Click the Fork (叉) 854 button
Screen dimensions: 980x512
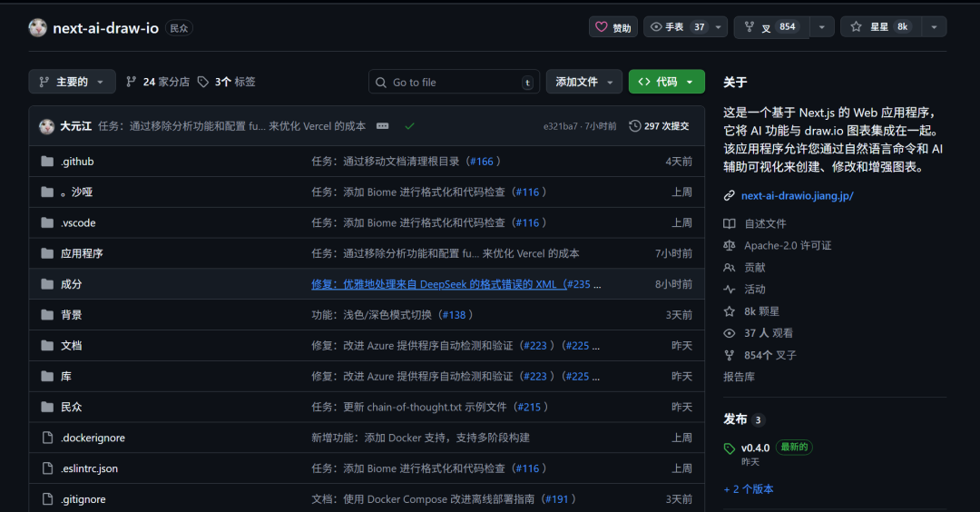pyautogui.click(x=771, y=27)
